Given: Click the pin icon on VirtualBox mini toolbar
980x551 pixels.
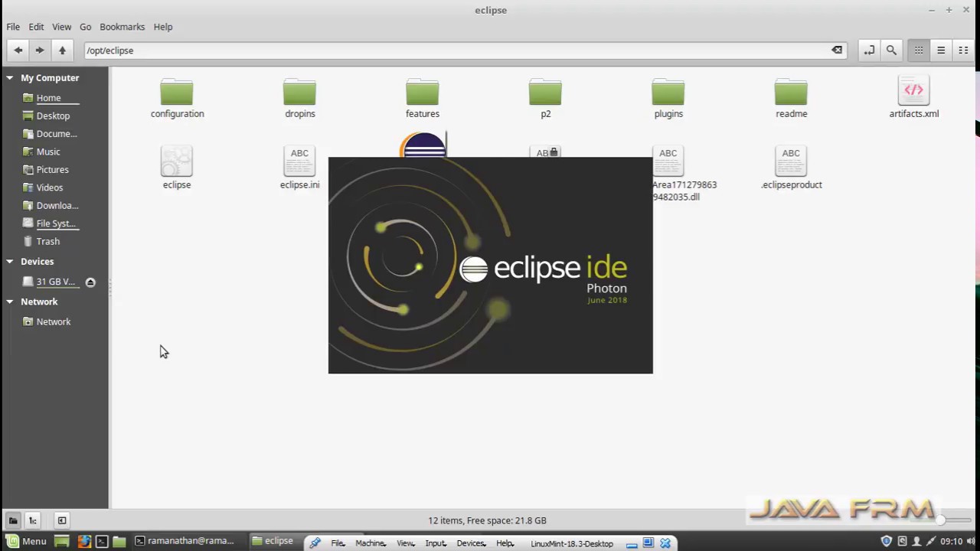Looking at the screenshot, I should (x=315, y=543).
